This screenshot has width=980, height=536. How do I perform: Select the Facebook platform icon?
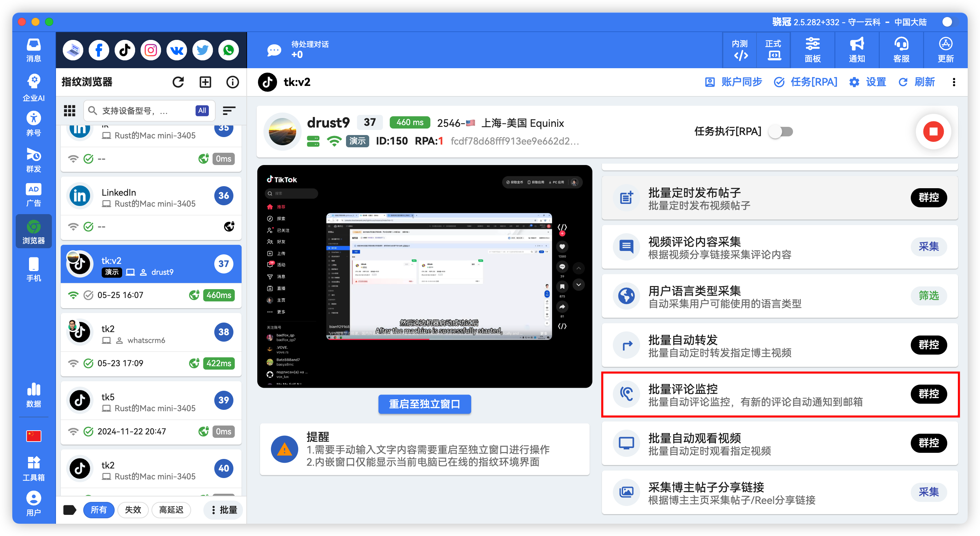[99, 50]
